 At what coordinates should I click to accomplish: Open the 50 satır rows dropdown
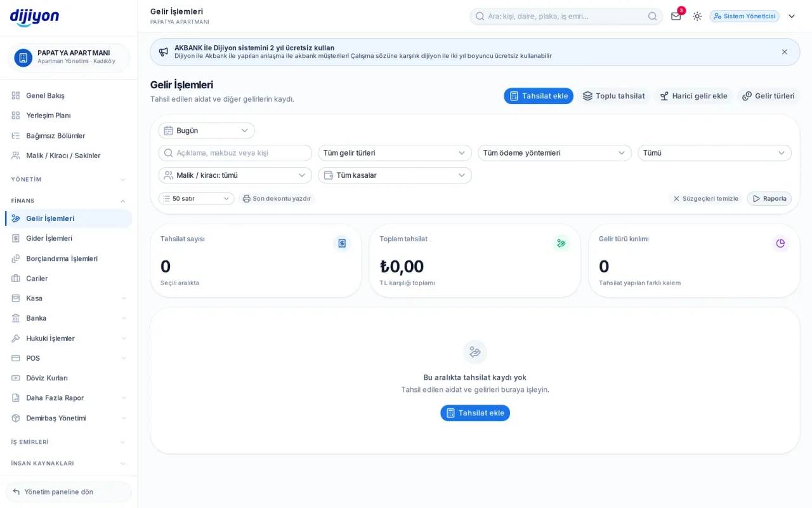coord(196,199)
